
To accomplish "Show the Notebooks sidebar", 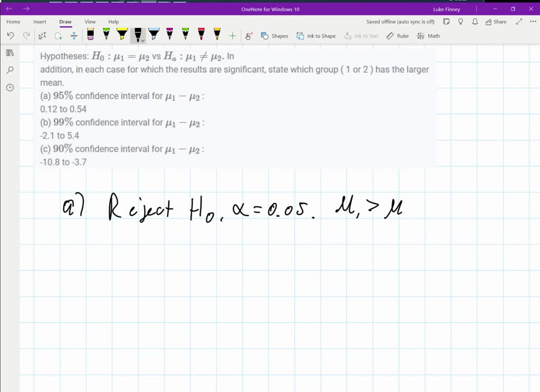I will (9, 53).
